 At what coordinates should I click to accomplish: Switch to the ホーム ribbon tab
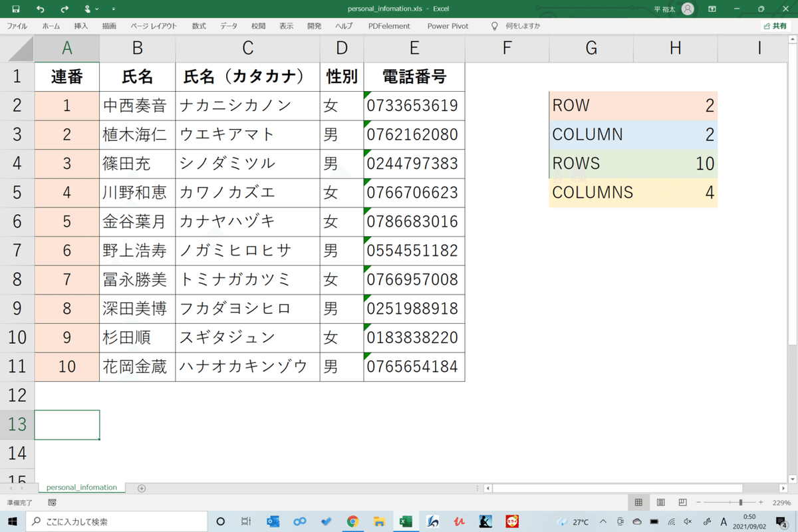pyautogui.click(x=51, y=26)
